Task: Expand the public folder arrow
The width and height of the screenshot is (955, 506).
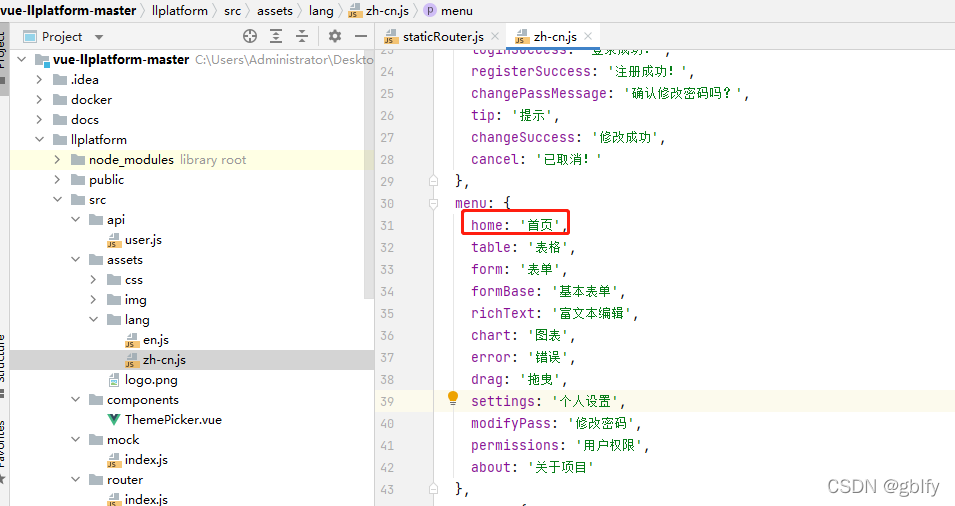Action: pos(57,180)
